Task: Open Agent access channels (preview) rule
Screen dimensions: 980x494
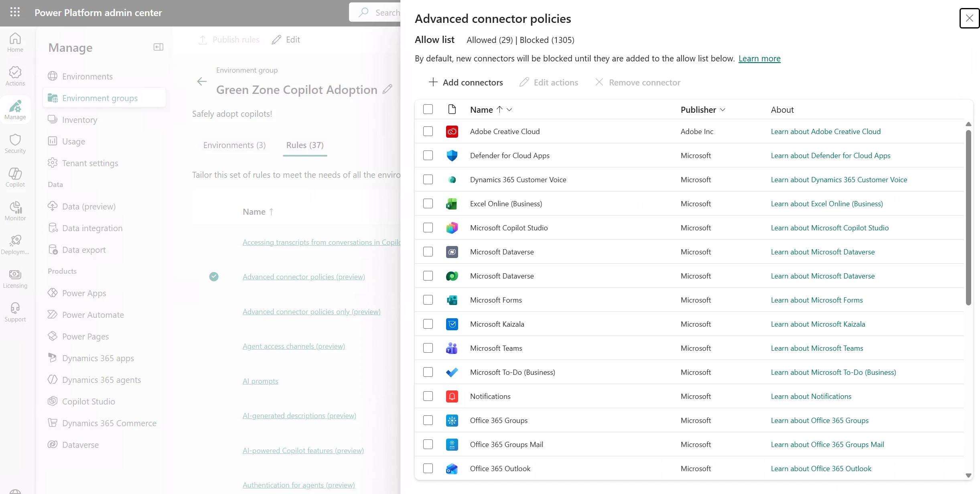Action: [294, 346]
